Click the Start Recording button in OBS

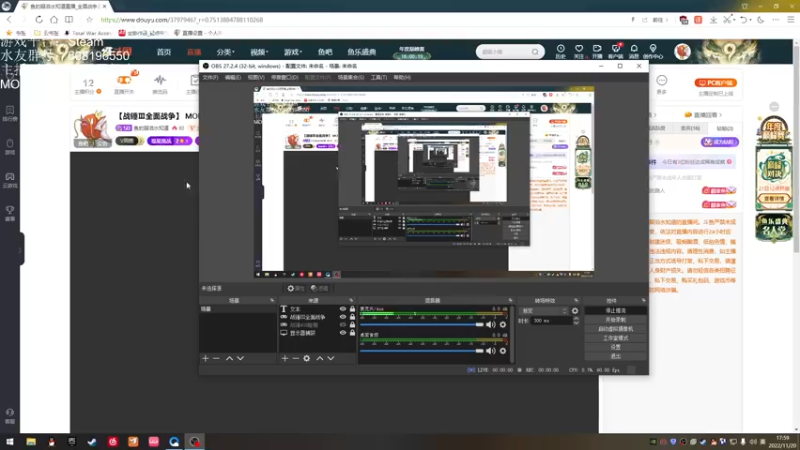615,320
